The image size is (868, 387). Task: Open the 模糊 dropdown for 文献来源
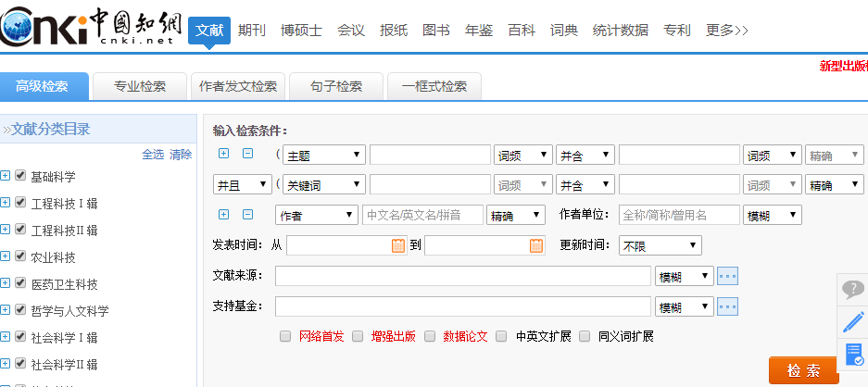tap(685, 276)
